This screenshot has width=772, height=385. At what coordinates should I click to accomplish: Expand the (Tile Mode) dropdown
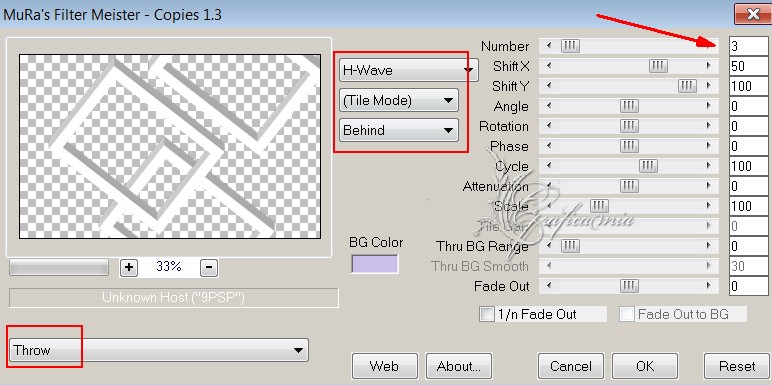pyautogui.click(x=399, y=100)
